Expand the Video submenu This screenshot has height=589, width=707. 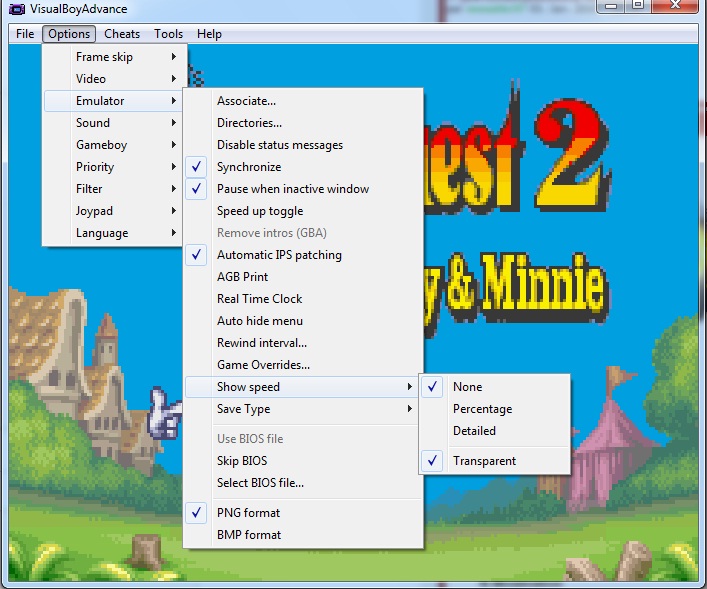pyautogui.click(x=113, y=78)
